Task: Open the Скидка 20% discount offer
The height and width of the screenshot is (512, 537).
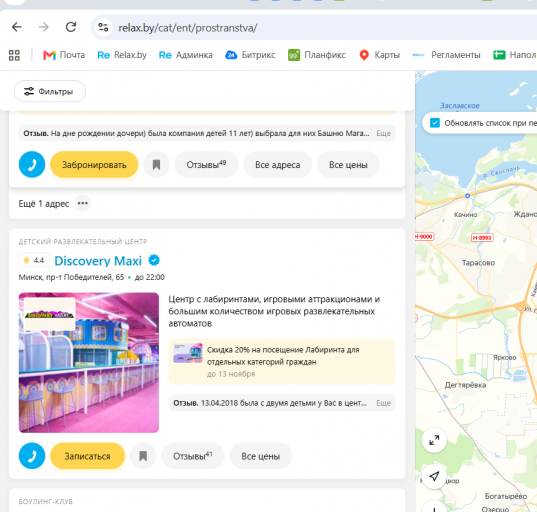Action: [282, 362]
